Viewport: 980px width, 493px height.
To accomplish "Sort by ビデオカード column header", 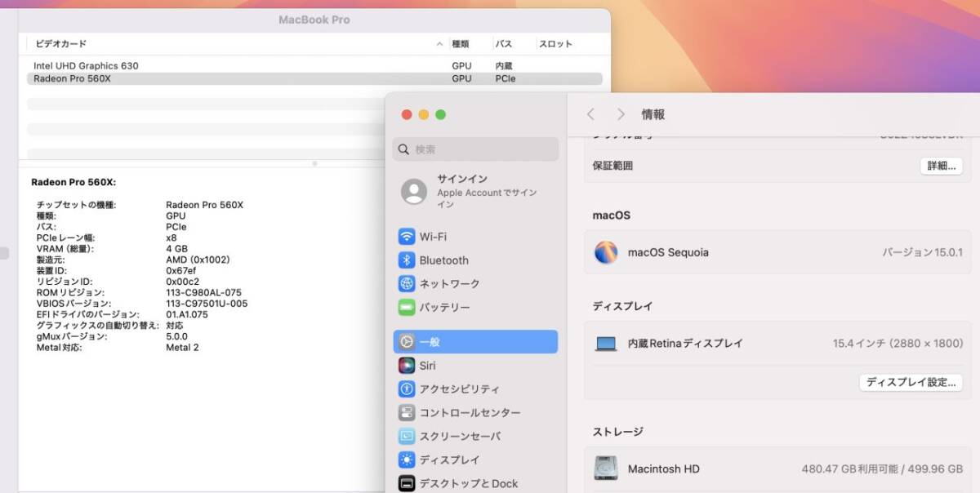I will tap(60, 44).
